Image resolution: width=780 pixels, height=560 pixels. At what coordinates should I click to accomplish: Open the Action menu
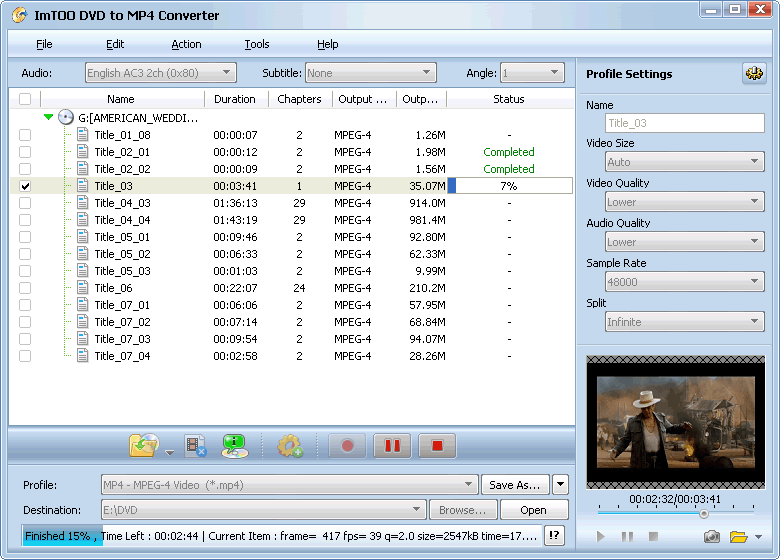186,44
